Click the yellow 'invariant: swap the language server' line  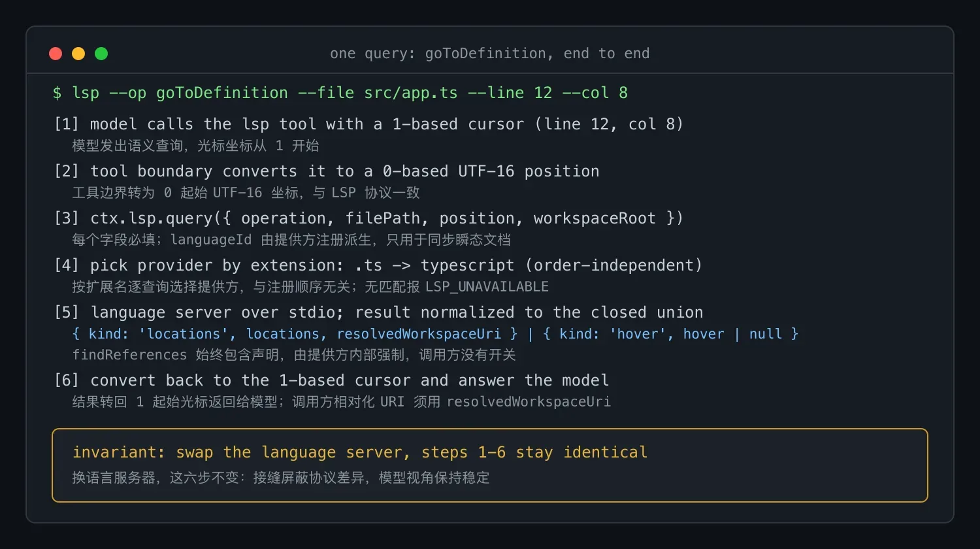(x=360, y=452)
